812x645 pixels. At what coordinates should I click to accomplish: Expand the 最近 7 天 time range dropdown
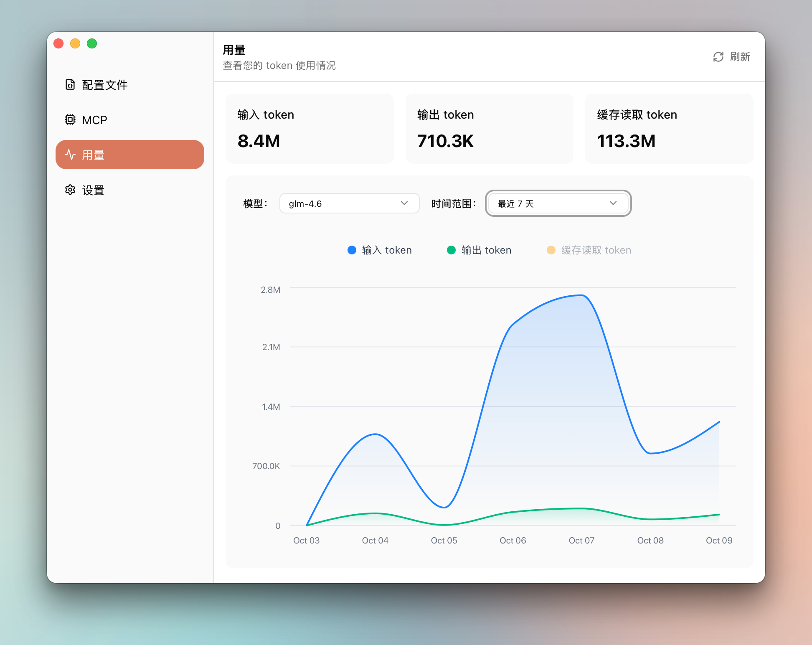tap(558, 203)
